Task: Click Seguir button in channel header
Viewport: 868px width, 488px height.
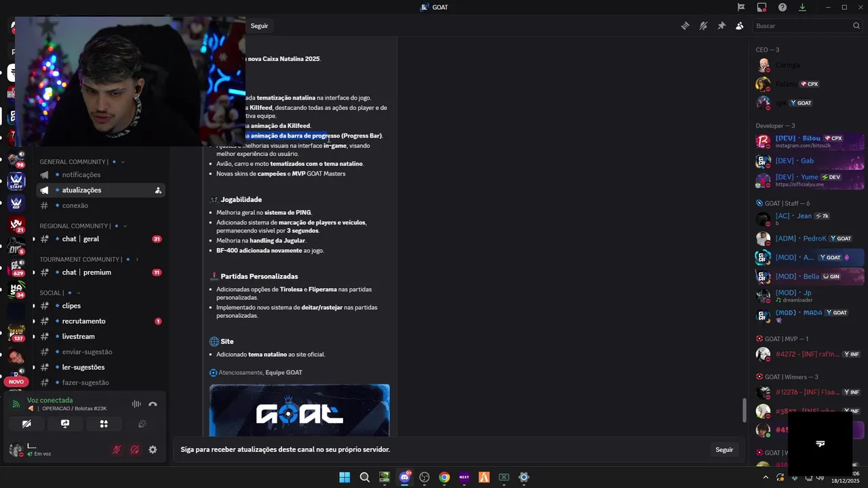Action: pos(259,26)
